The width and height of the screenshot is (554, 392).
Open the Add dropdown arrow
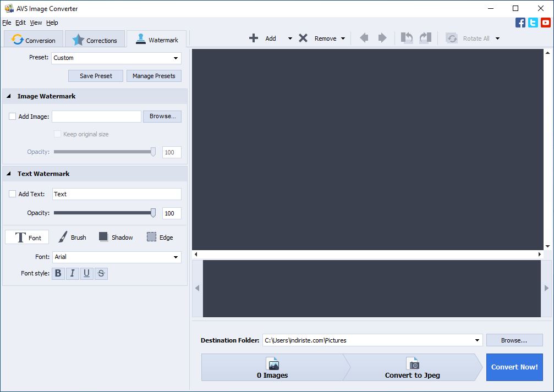(x=290, y=38)
